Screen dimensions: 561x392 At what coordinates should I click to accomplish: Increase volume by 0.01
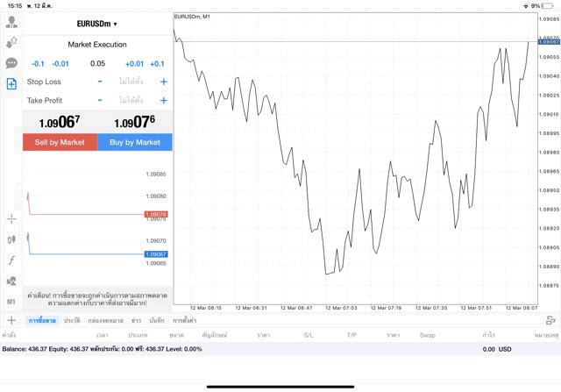(134, 63)
